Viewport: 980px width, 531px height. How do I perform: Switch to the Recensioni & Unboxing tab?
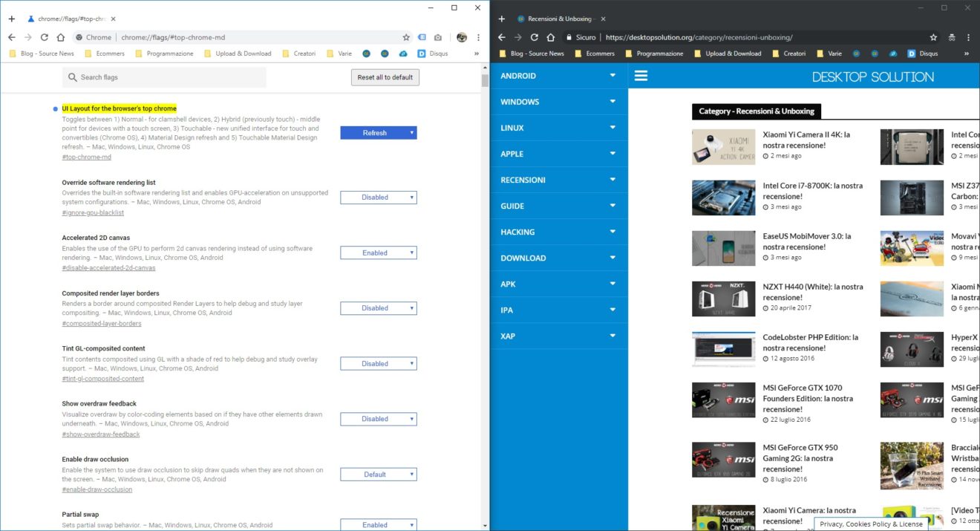coord(557,19)
